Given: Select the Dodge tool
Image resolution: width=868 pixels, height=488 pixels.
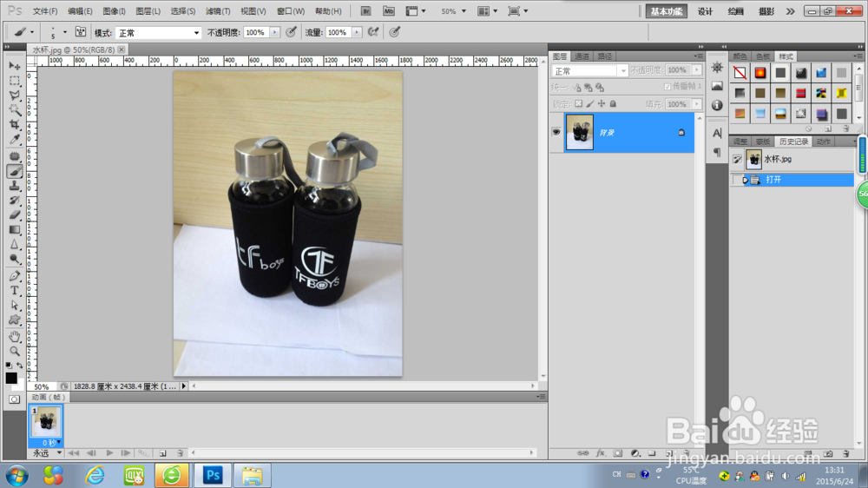Looking at the screenshot, I should pos(15,259).
